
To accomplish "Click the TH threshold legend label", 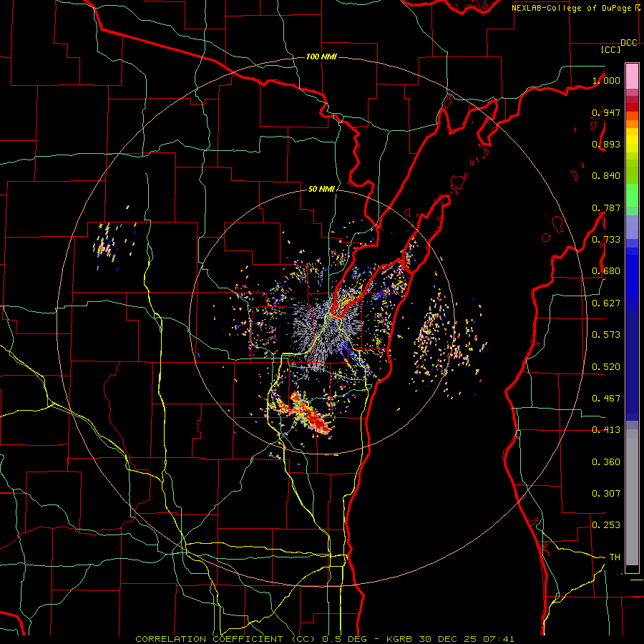I will pyautogui.click(x=615, y=557).
